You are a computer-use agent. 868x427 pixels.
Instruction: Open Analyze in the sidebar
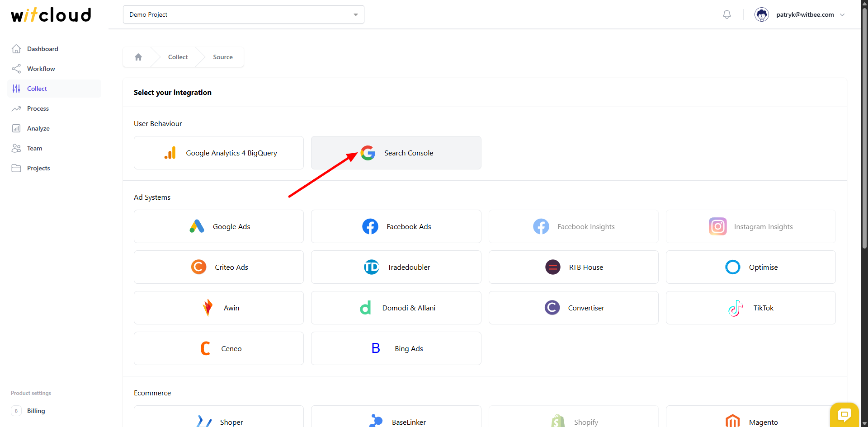pos(54,128)
